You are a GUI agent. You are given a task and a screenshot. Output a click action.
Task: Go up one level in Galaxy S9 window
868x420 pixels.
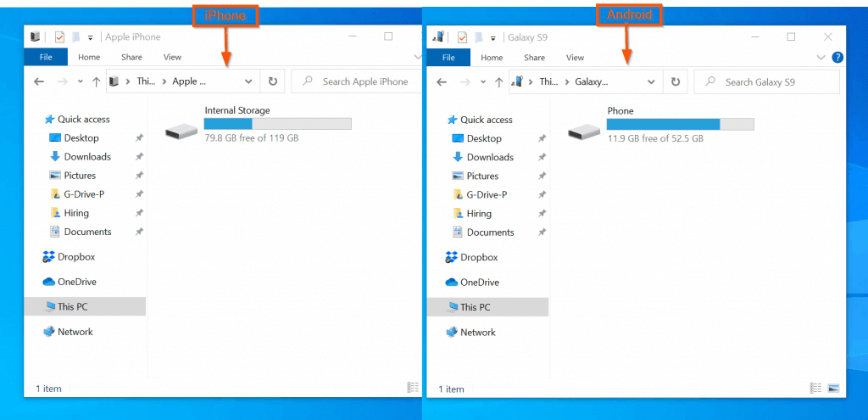click(498, 82)
